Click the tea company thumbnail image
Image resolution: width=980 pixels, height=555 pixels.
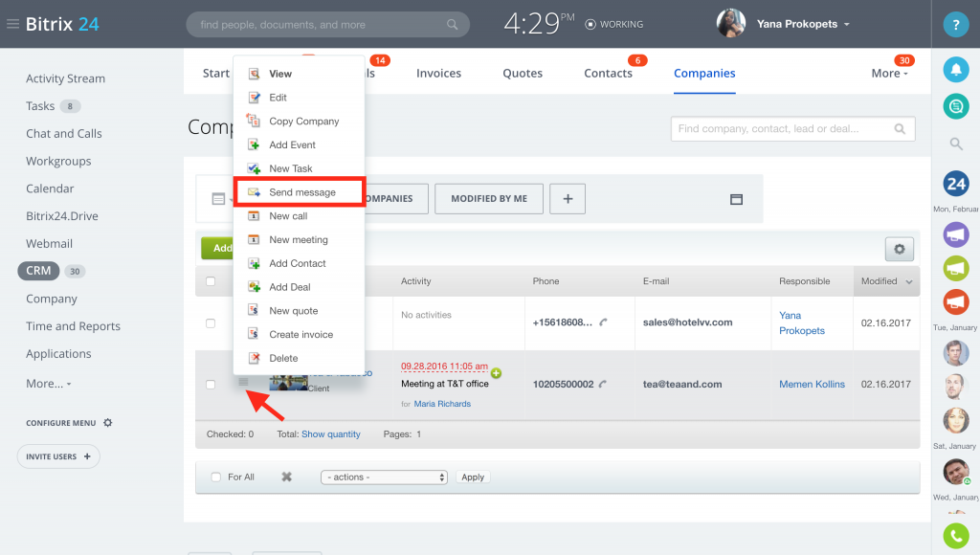(288, 382)
